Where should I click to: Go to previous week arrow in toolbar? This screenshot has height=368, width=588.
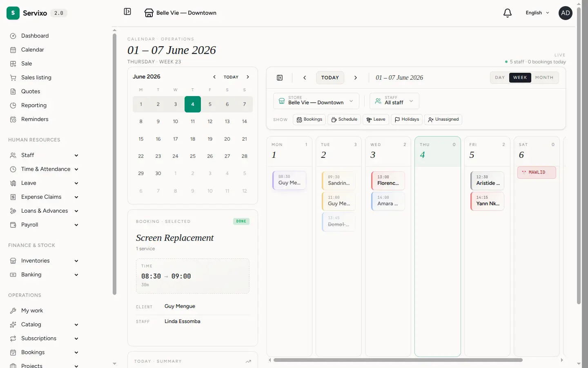[305, 78]
